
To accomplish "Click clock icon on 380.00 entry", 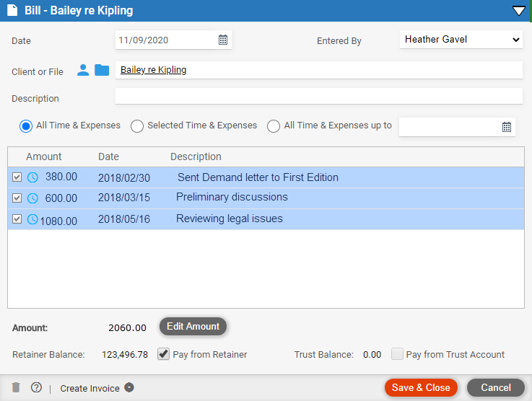I will 32,177.
